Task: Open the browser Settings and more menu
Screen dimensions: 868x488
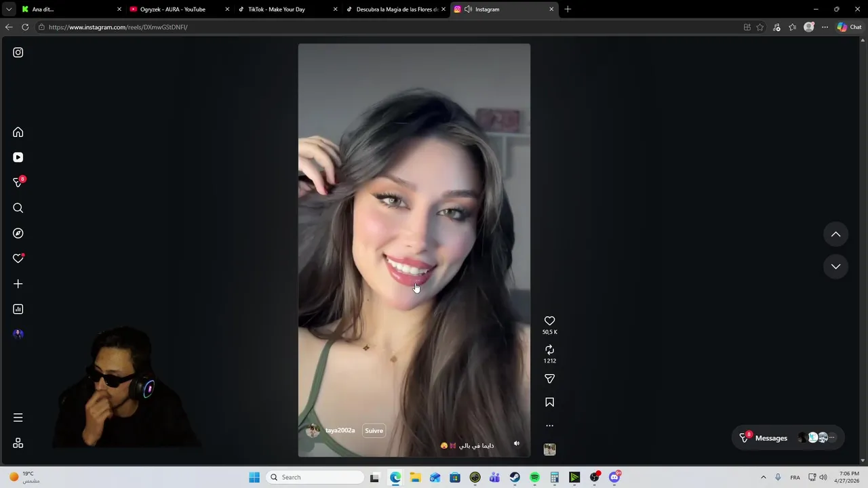Action: click(825, 27)
